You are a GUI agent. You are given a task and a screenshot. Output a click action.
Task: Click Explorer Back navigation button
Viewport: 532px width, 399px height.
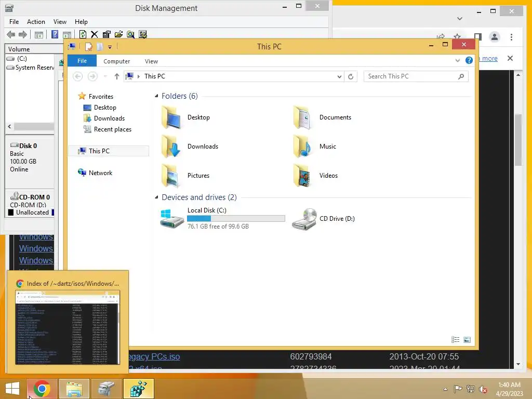(78, 76)
